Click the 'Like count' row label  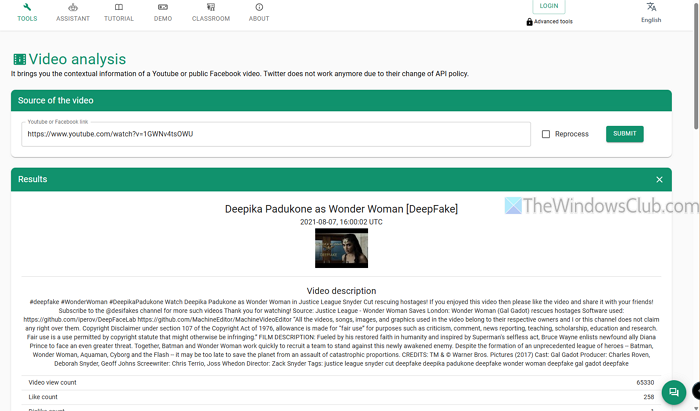click(x=43, y=397)
